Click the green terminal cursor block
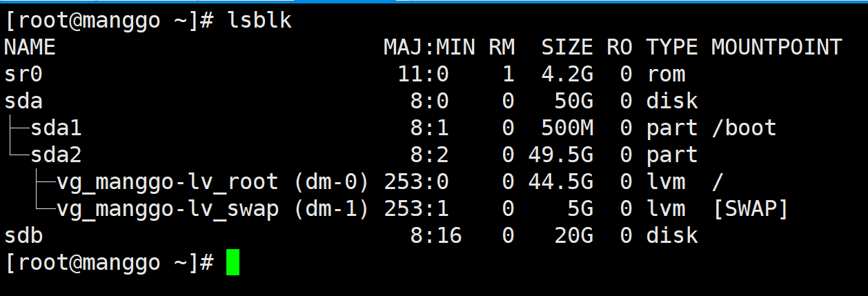This screenshot has width=868, height=296. coord(233,263)
